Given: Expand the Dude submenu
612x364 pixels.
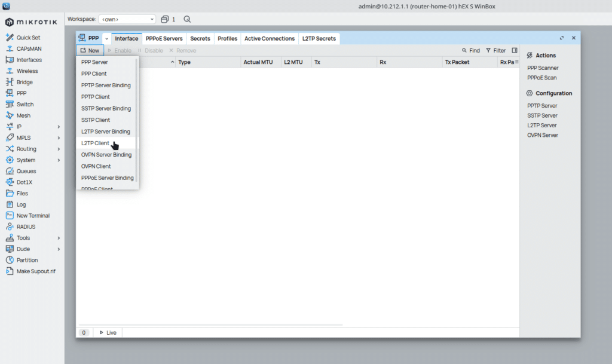Looking at the screenshot, I should [x=59, y=249].
